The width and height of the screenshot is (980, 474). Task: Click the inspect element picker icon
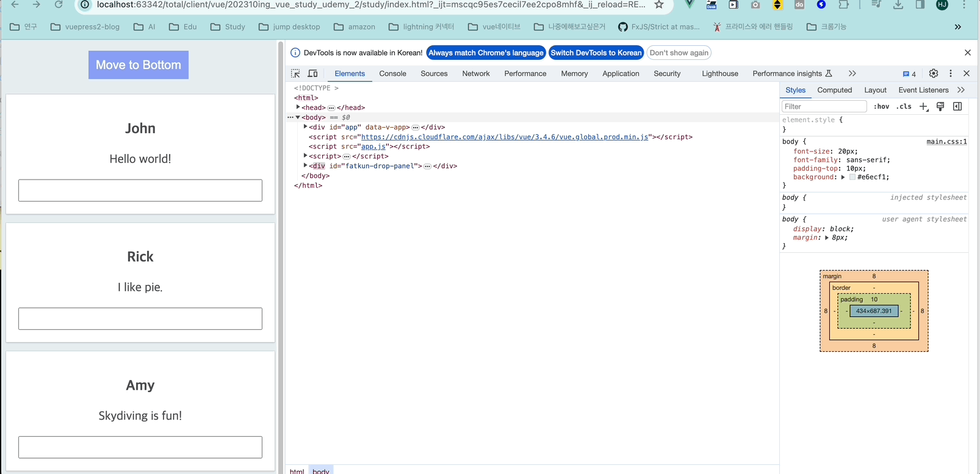pos(296,73)
